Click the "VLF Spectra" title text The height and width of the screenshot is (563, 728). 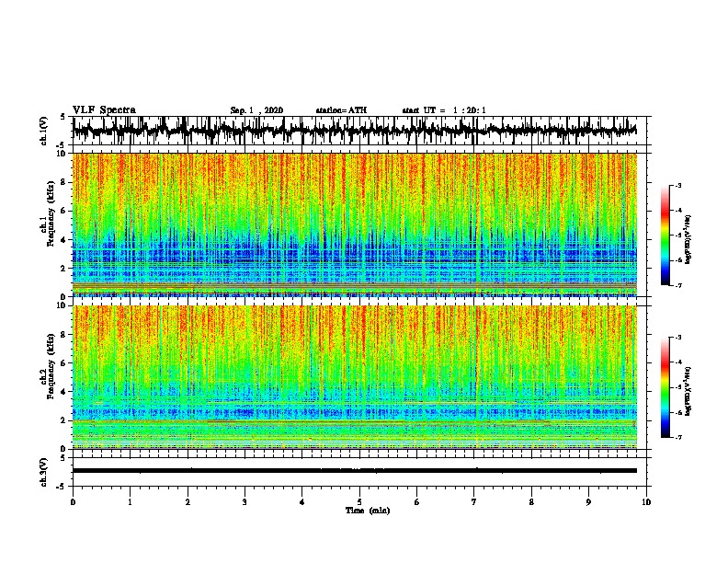[x=104, y=110]
